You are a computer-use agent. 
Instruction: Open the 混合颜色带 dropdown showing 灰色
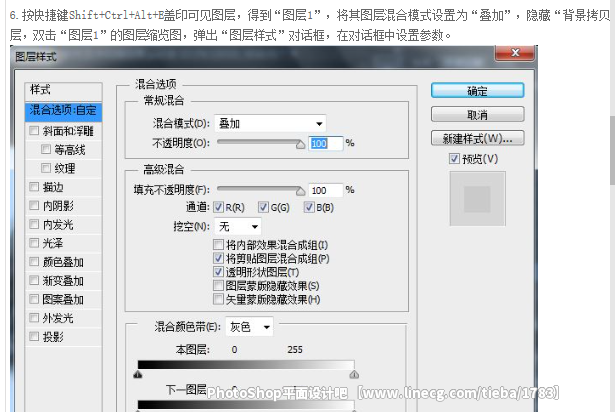pos(249,327)
